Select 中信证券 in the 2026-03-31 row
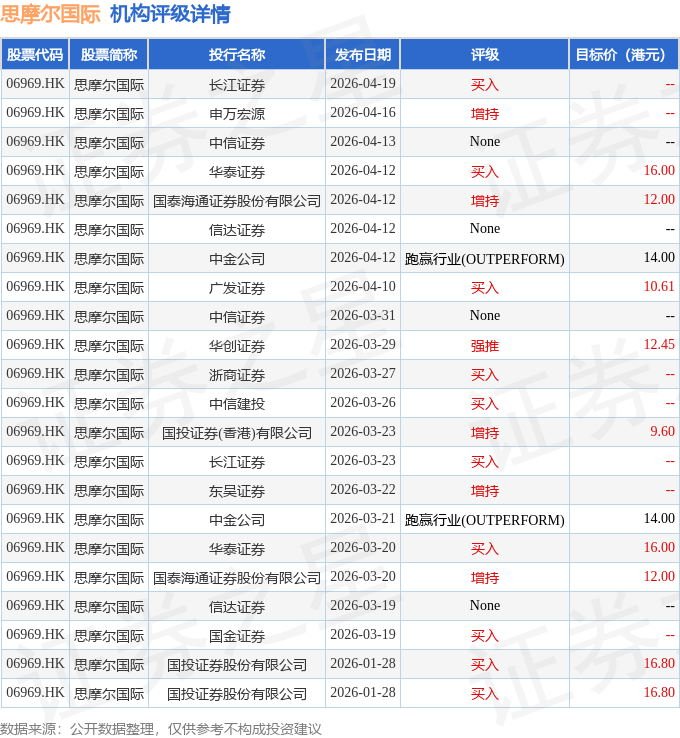680x738 pixels. (237, 317)
